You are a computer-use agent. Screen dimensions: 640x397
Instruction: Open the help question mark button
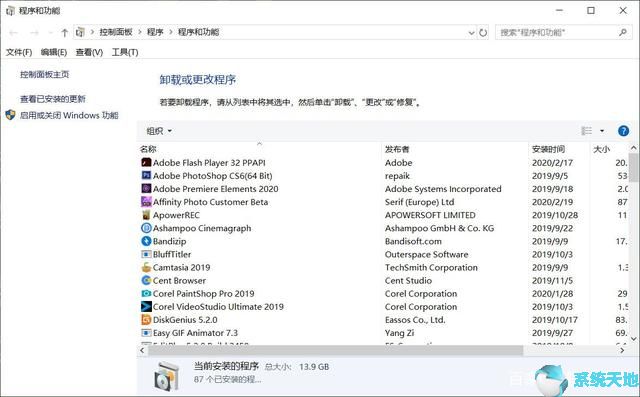point(623,131)
